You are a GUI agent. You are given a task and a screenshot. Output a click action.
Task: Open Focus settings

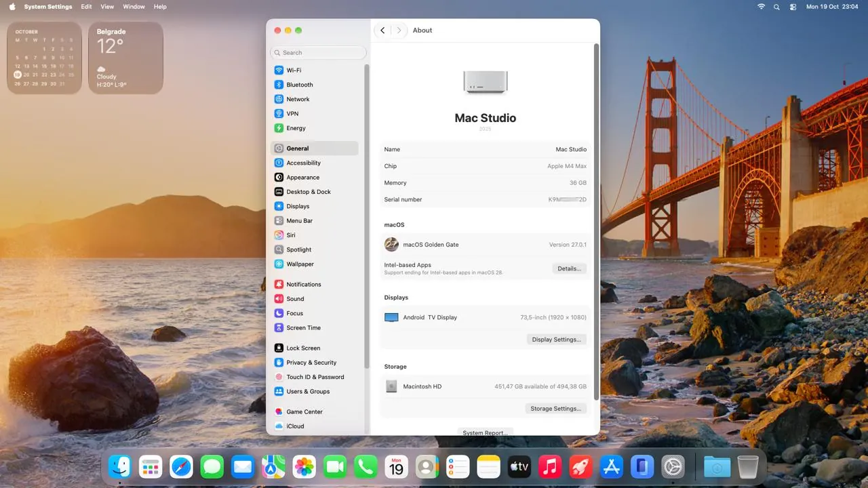point(315,313)
